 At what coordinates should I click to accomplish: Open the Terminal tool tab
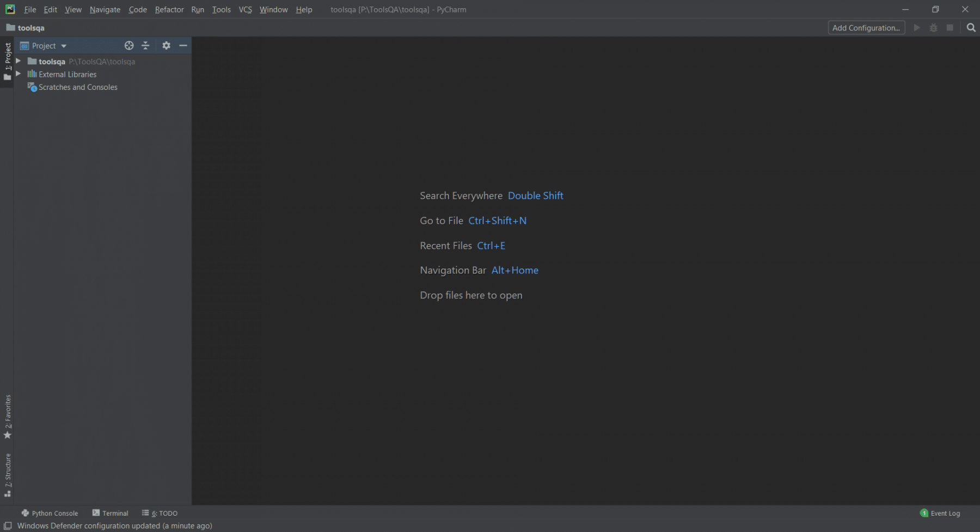[111, 513]
